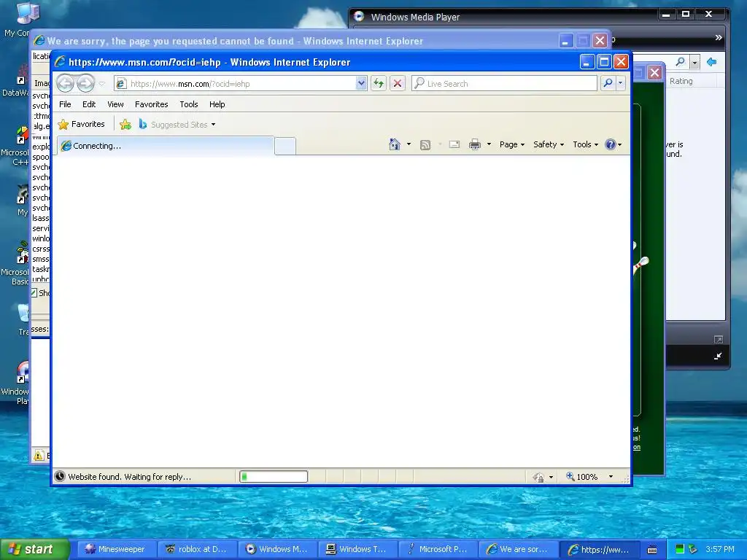Click the Refresh page button
This screenshot has height=560, width=747.
pyautogui.click(x=379, y=84)
